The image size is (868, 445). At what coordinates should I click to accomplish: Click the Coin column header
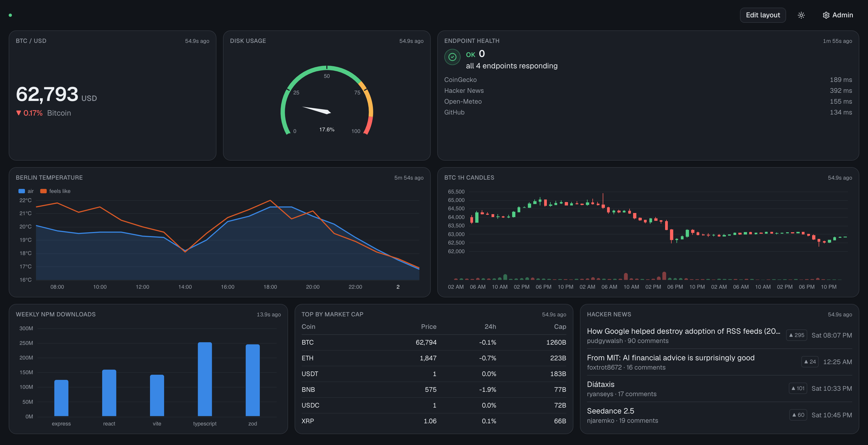point(308,327)
